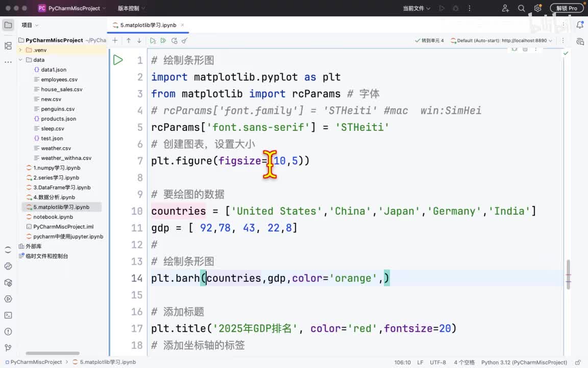Click 4 个空格 indent setting

tap(464, 362)
